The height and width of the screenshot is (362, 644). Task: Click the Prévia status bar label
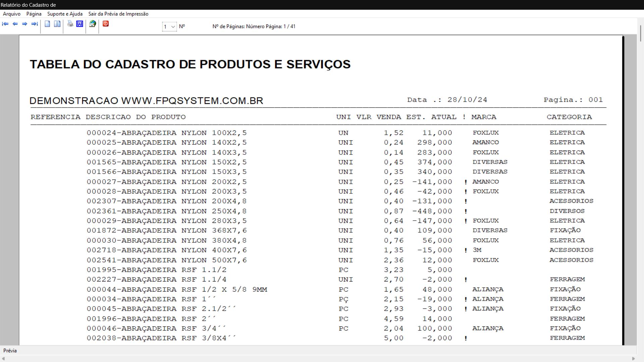[10, 351]
